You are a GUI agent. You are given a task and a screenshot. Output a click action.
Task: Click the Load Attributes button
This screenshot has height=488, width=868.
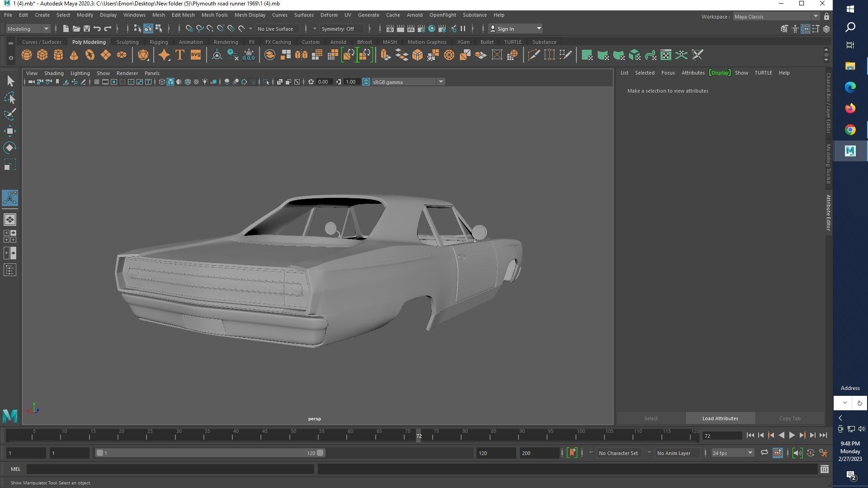720,418
